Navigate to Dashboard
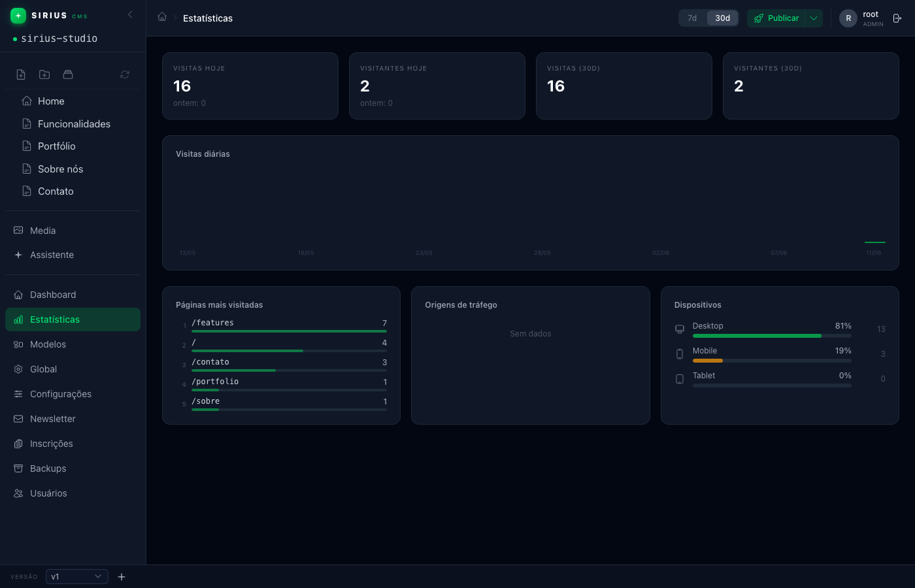 (x=73, y=295)
